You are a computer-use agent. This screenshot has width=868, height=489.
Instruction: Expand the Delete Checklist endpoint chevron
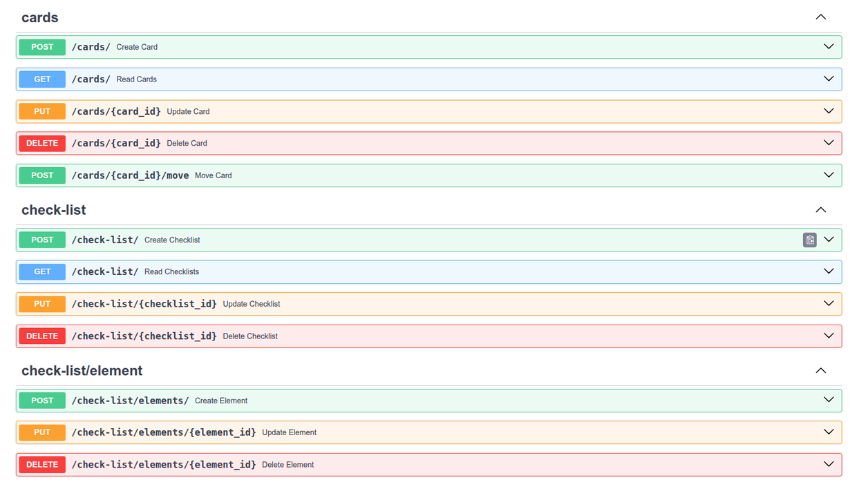pos(829,336)
